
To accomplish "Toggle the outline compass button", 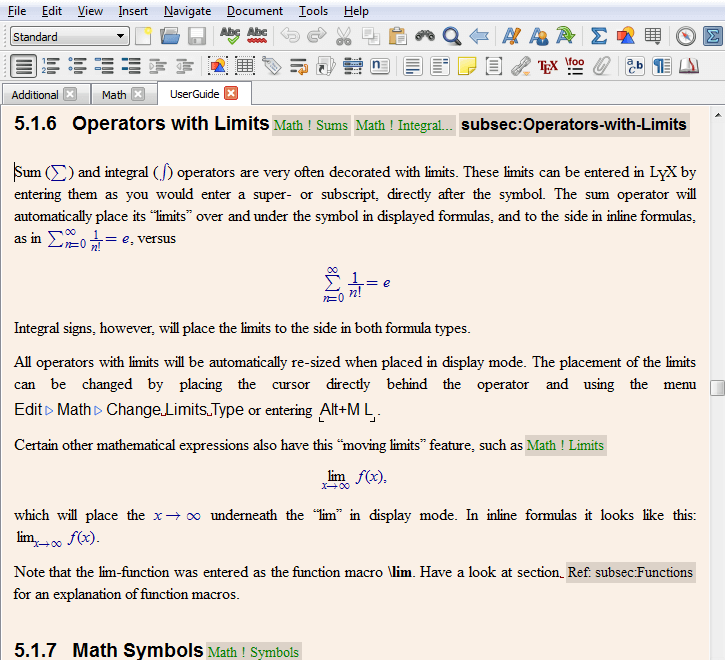I will pyautogui.click(x=685, y=37).
